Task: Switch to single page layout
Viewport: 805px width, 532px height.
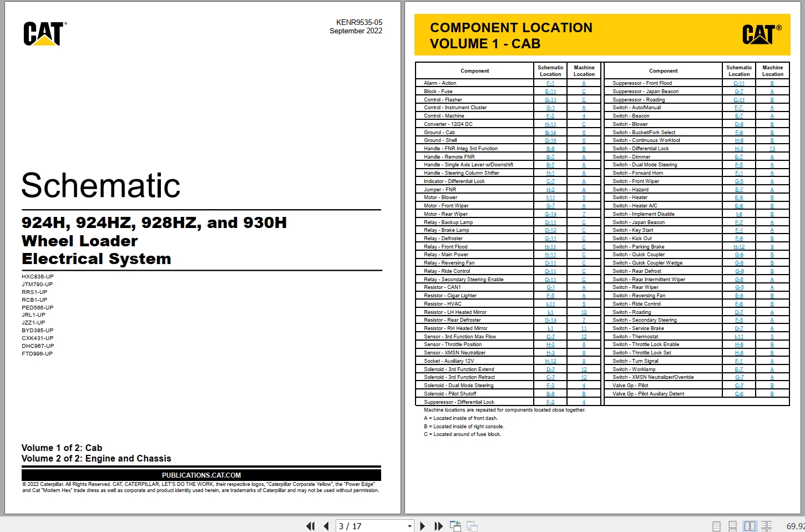Action: coord(716,526)
